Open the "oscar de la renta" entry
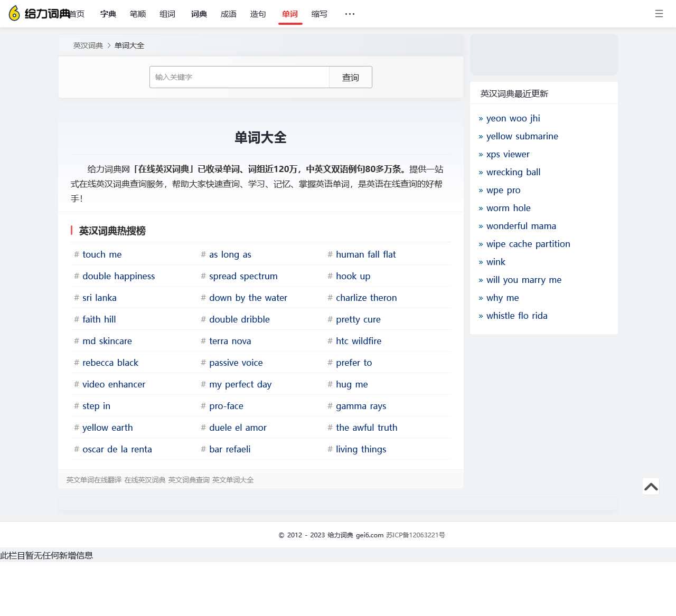The width and height of the screenshot is (676, 616). (117, 449)
